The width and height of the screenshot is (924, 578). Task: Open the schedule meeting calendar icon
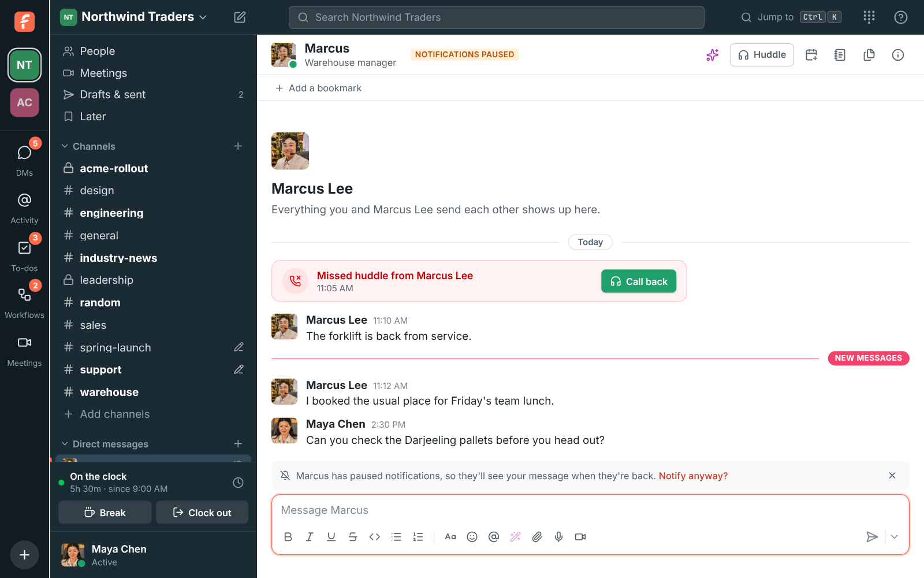coord(811,55)
